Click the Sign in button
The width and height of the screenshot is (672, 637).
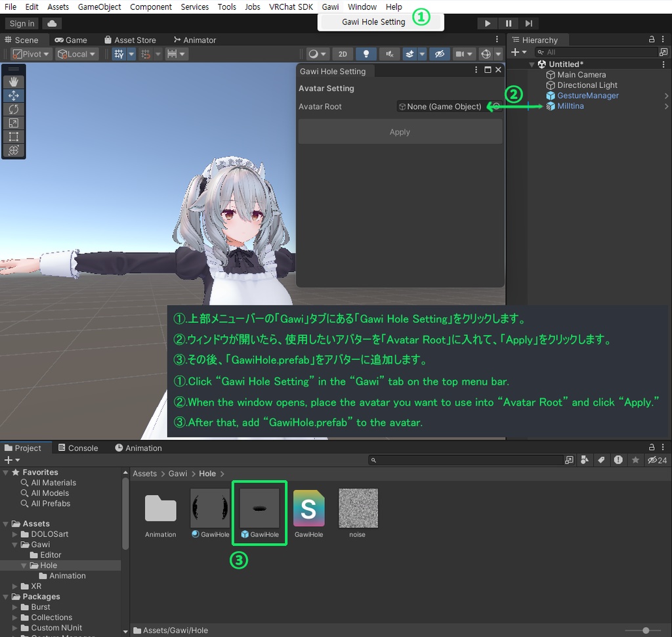(22, 24)
